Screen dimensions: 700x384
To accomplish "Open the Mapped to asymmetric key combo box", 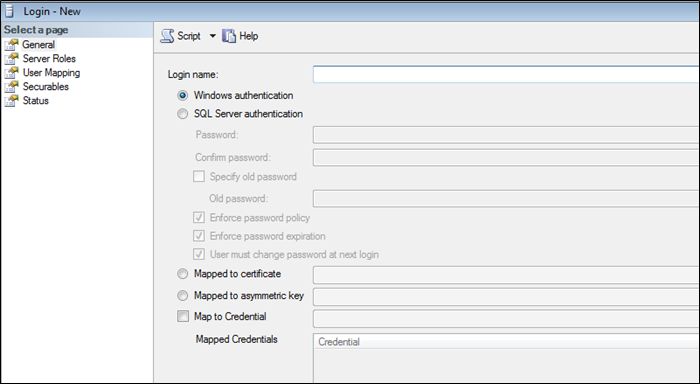I will [506, 297].
